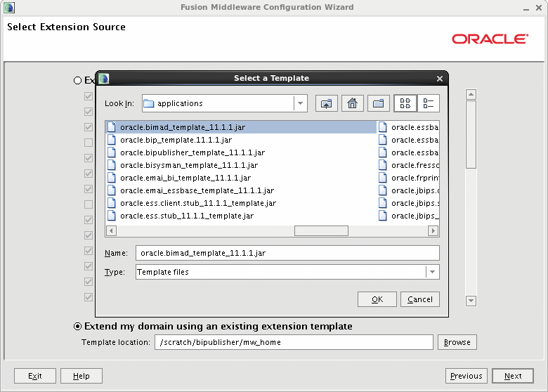
Task: Close the Configuration Wizard window
Action: (539, 8)
